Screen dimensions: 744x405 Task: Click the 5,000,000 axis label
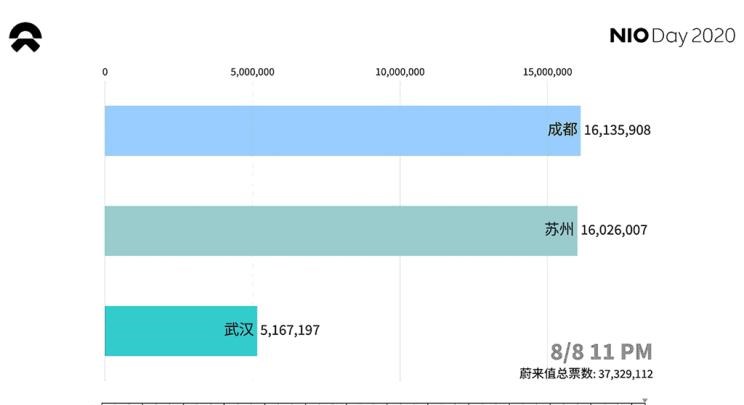[252, 72]
